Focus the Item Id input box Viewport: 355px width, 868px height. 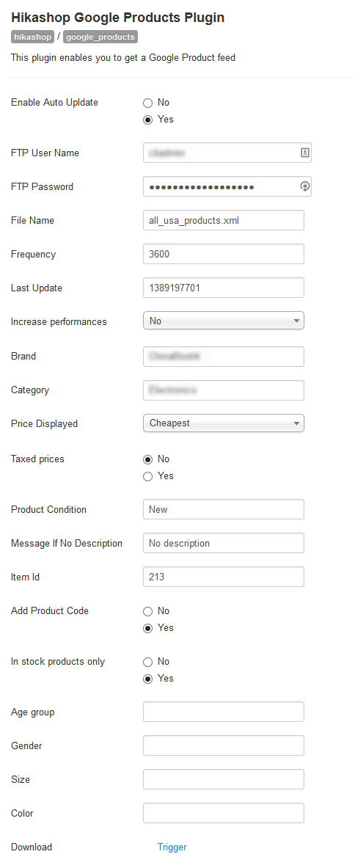click(x=224, y=577)
